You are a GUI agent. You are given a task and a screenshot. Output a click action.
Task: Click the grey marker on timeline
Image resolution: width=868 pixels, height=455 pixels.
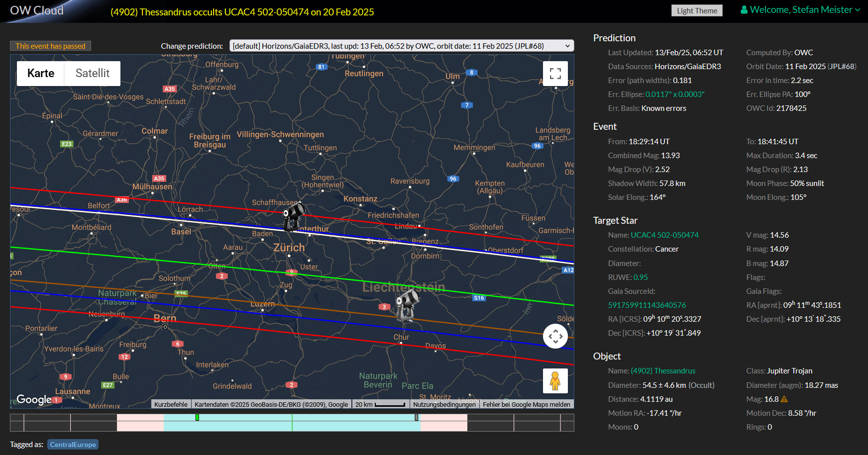(x=417, y=417)
